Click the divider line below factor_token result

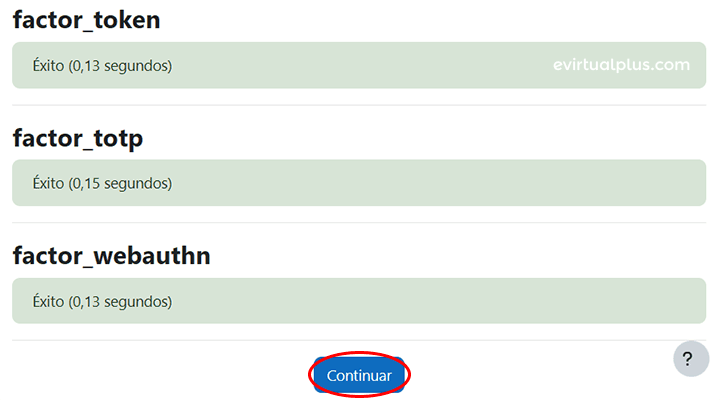click(359, 105)
